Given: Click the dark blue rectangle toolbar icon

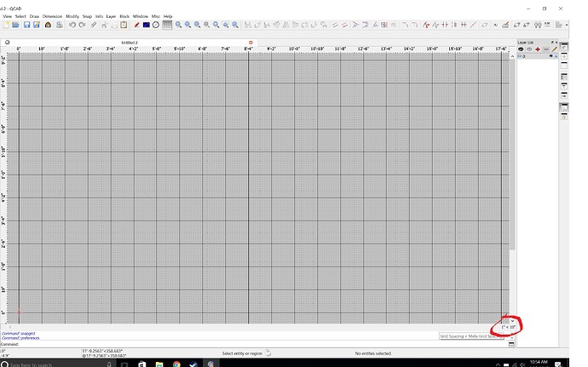Looking at the screenshot, I should click(x=147, y=25).
